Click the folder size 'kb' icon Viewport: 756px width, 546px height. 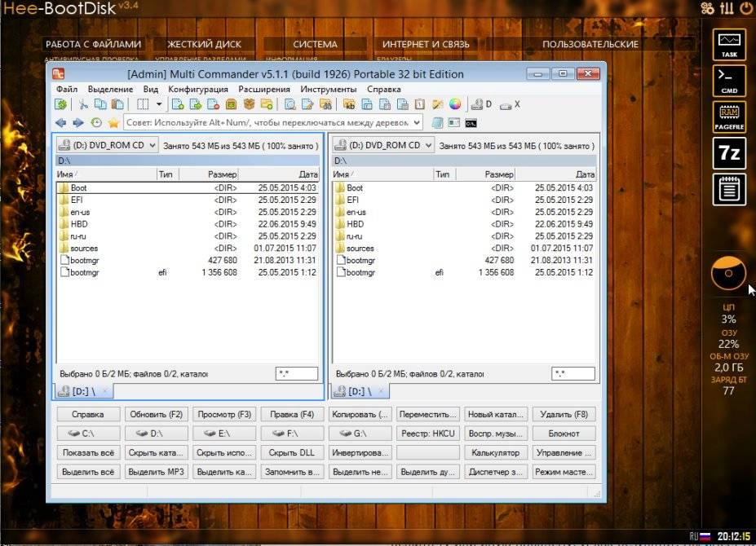click(x=349, y=104)
